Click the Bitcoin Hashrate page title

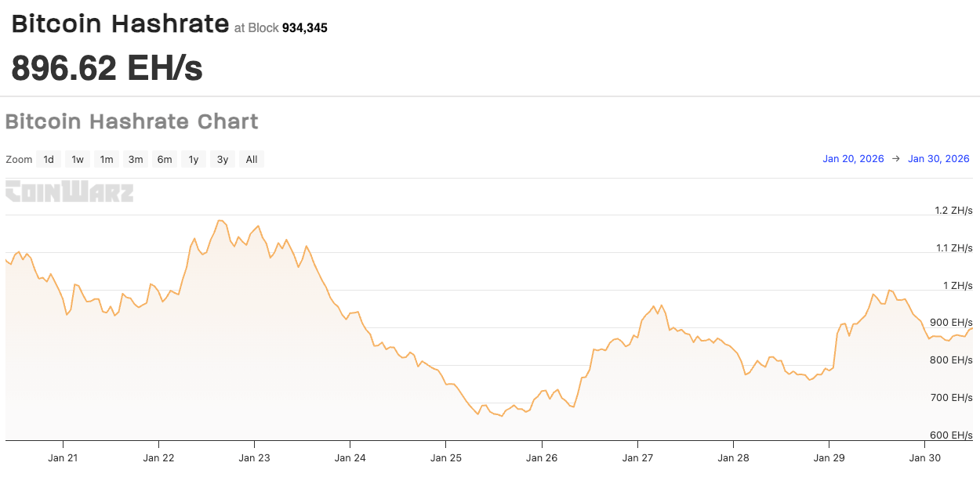118,23
